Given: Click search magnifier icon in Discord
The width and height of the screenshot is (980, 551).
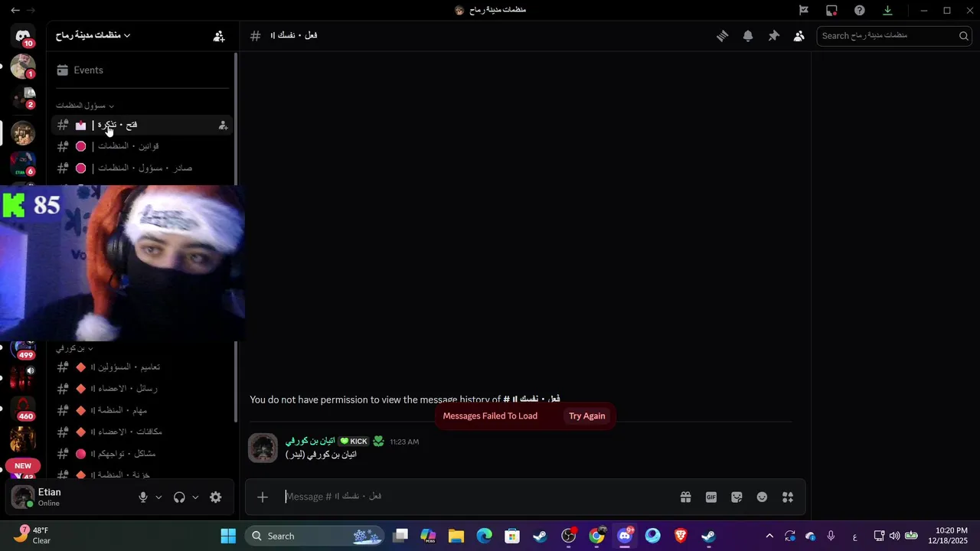Looking at the screenshot, I should click(x=964, y=36).
